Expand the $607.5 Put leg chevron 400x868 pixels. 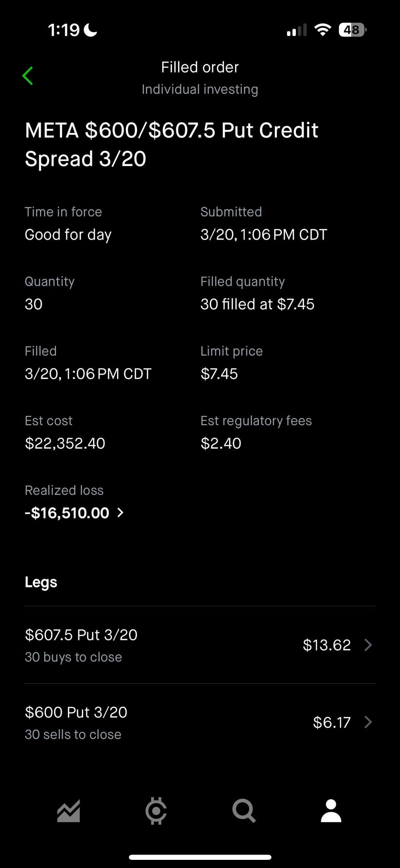(368, 645)
